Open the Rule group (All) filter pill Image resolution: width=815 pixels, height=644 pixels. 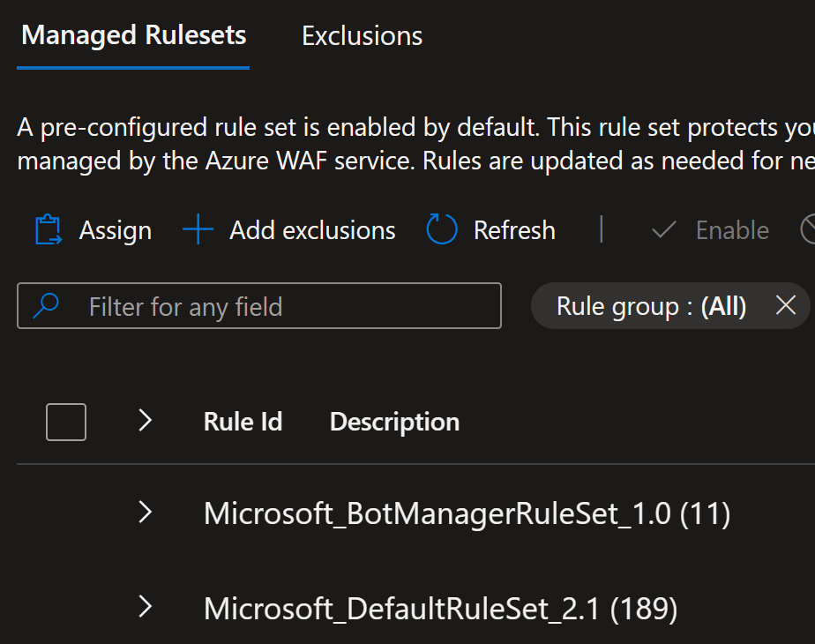(x=651, y=305)
